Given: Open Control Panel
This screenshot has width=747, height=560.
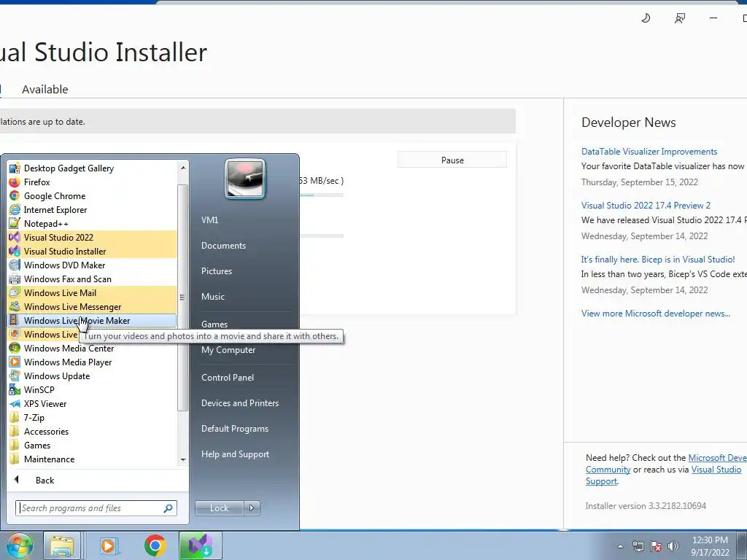Looking at the screenshot, I should (228, 377).
